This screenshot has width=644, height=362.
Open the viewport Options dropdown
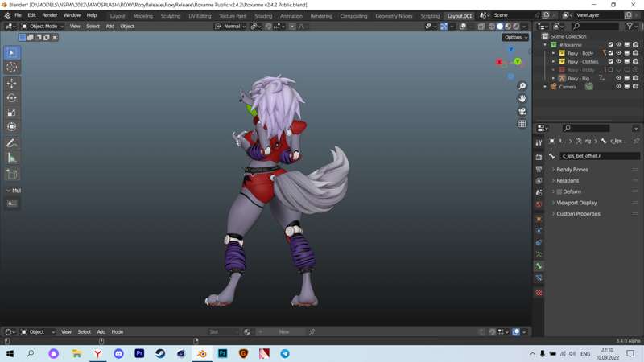point(515,37)
